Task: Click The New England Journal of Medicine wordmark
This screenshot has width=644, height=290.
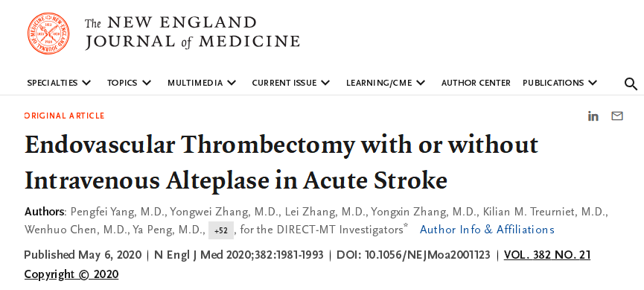Action: pos(192,33)
